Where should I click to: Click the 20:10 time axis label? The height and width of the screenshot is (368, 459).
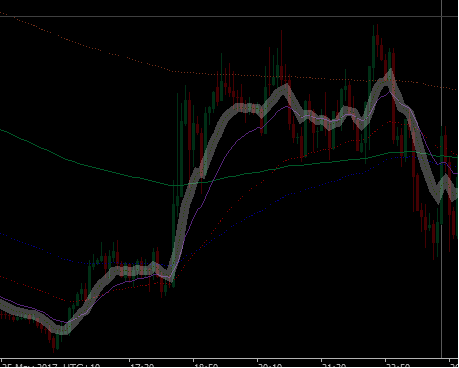pyautogui.click(x=270, y=365)
